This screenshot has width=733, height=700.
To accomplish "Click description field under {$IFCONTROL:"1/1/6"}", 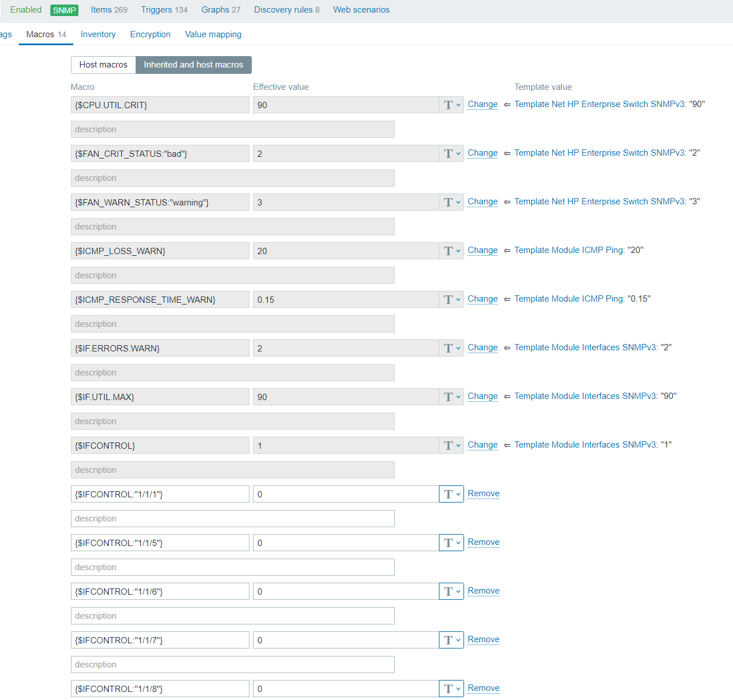I will [x=233, y=616].
